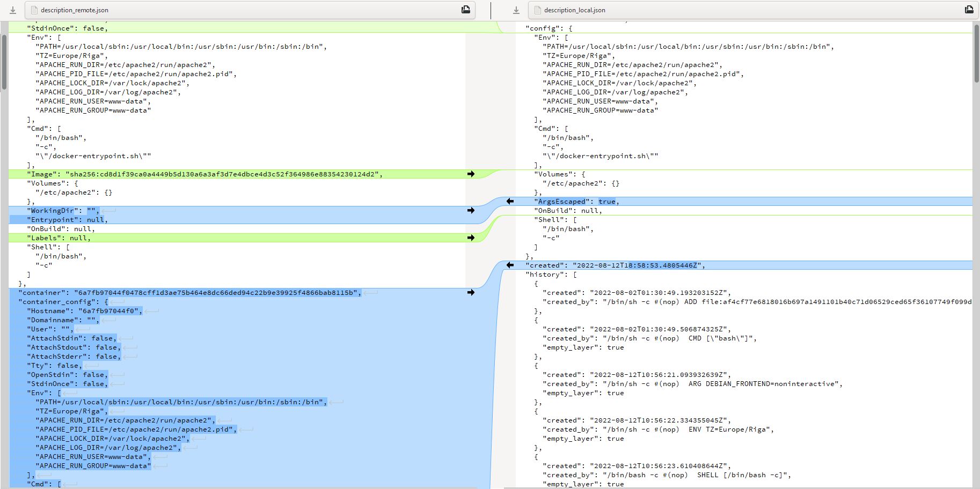Open the description_local.json file chooser
This screenshot has width=980, height=489.
(x=754, y=10)
